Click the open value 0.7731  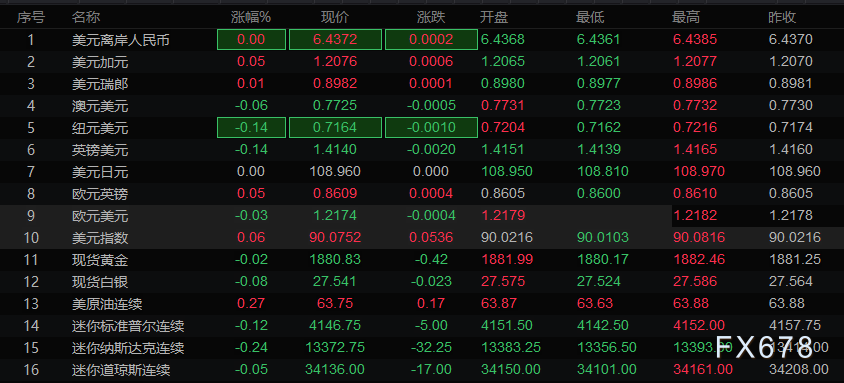point(502,105)
